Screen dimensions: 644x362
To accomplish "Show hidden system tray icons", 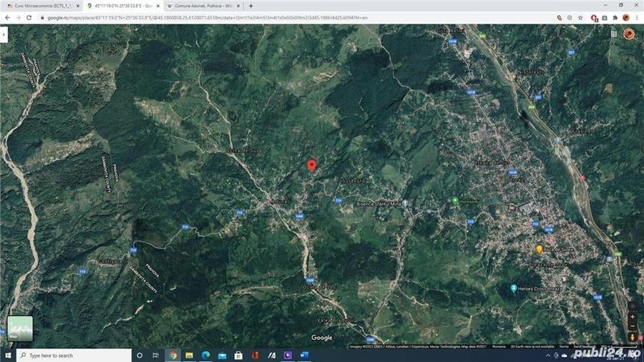I will pyautogui.click(x=548, y=356).
